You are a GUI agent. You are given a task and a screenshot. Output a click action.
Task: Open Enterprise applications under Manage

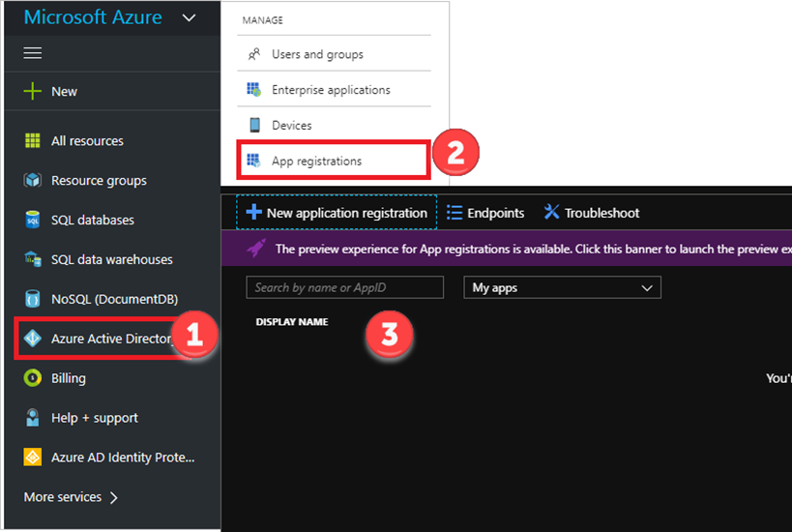coord(334,89)
